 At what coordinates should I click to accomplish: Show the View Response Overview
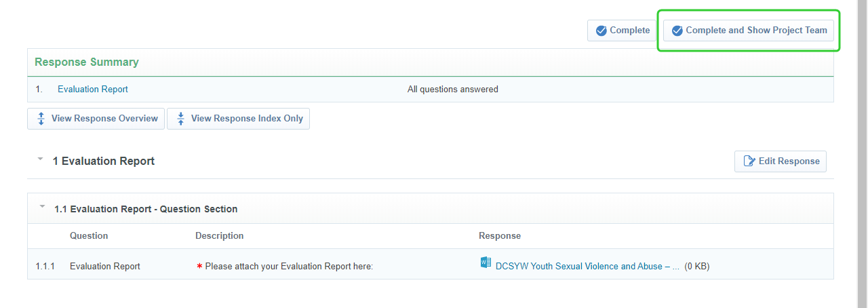click(x=104, y=119)
